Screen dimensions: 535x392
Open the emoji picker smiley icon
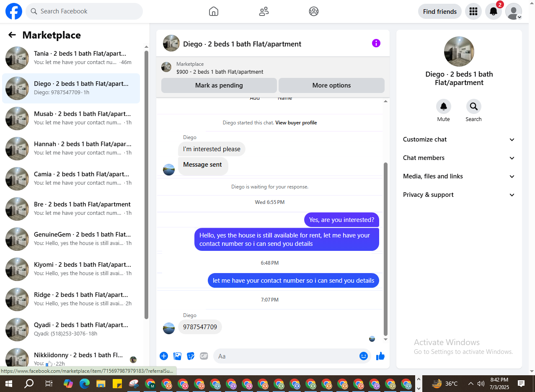coord(364,356)
